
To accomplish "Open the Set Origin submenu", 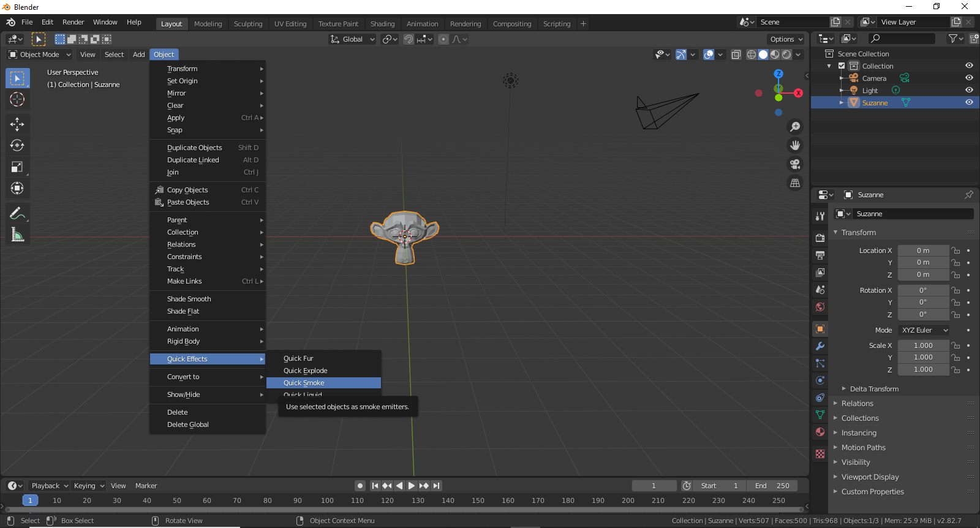I will [x=208, y=81].
